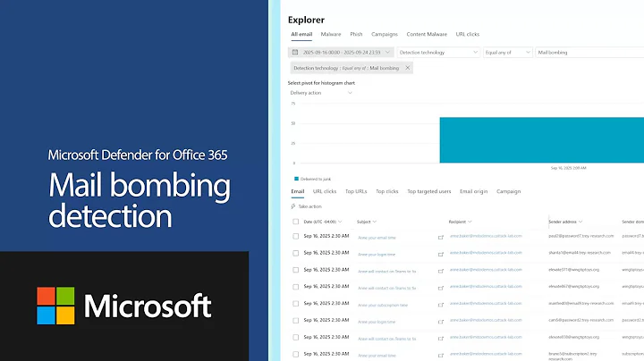The width and height of the screenshot is (644, 361).
Task: Check the row from elevate867@wingtiptoys.org
Action: tap(296, 287)
